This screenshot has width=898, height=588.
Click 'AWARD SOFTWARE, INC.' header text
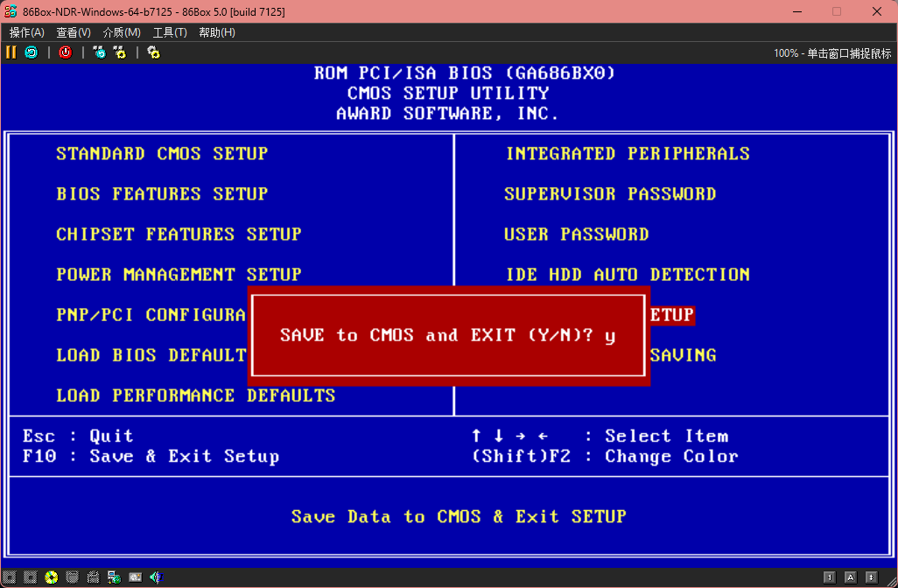pos(448,114)
